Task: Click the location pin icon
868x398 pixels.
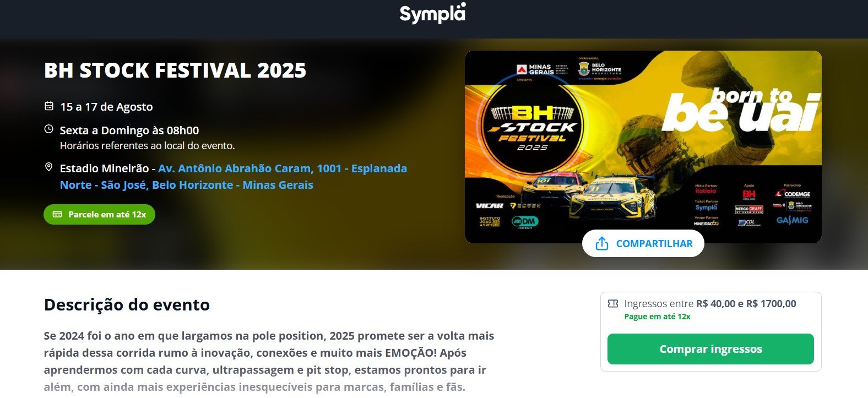Action: [49, 167]
